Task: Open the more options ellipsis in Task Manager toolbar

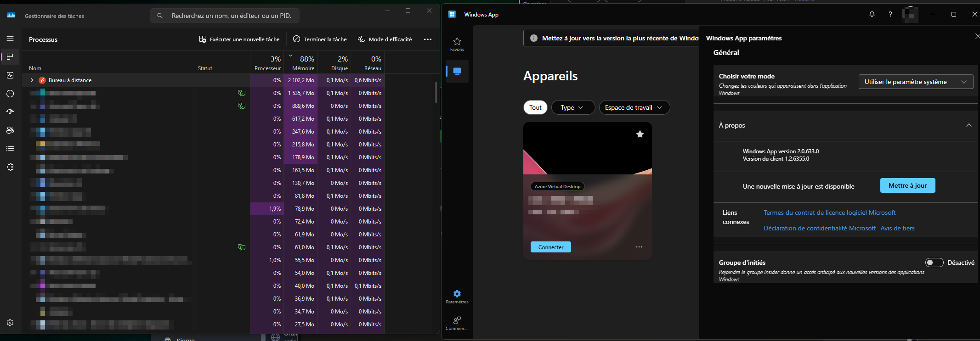Action: [428, 39]
